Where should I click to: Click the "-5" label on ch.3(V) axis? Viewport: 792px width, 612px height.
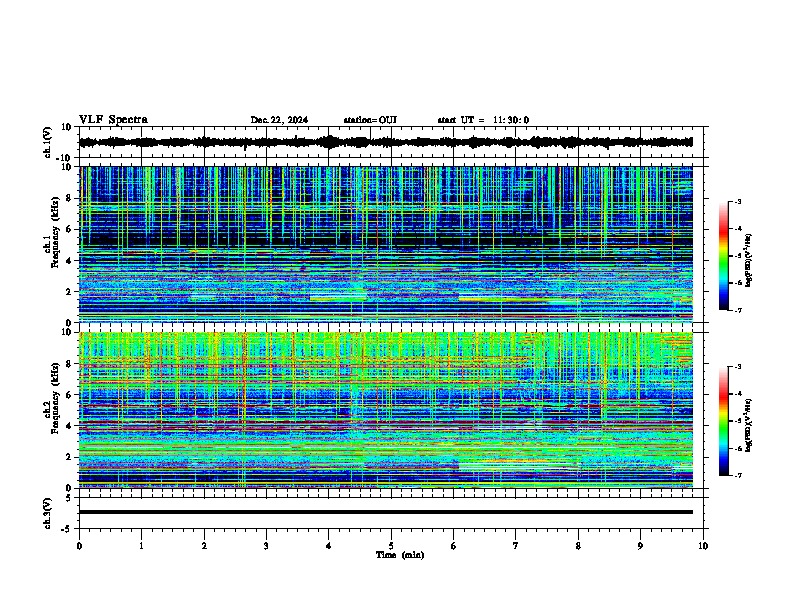pos(67,529)
